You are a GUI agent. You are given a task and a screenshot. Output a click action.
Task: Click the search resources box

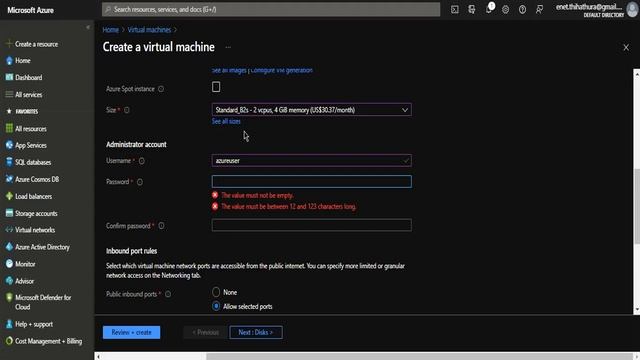(x=271, y=9)
